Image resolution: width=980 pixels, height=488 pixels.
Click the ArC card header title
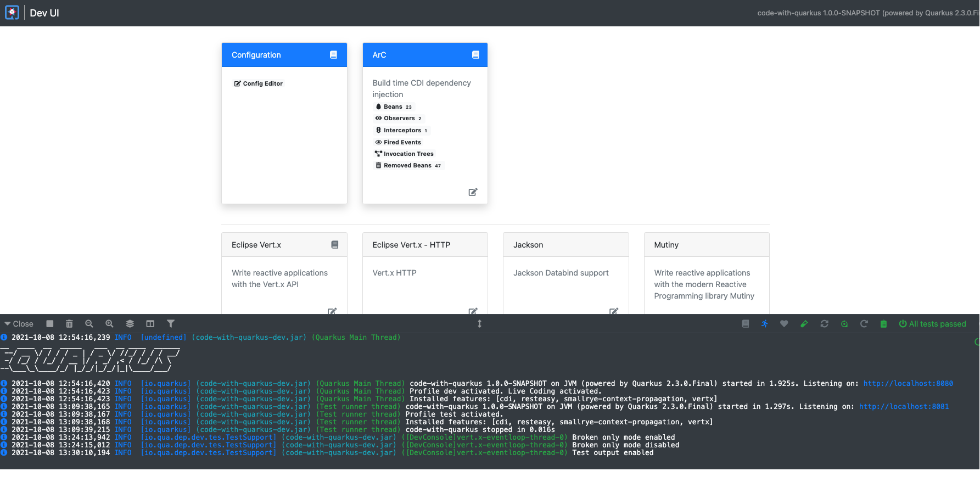click(379, 55)
